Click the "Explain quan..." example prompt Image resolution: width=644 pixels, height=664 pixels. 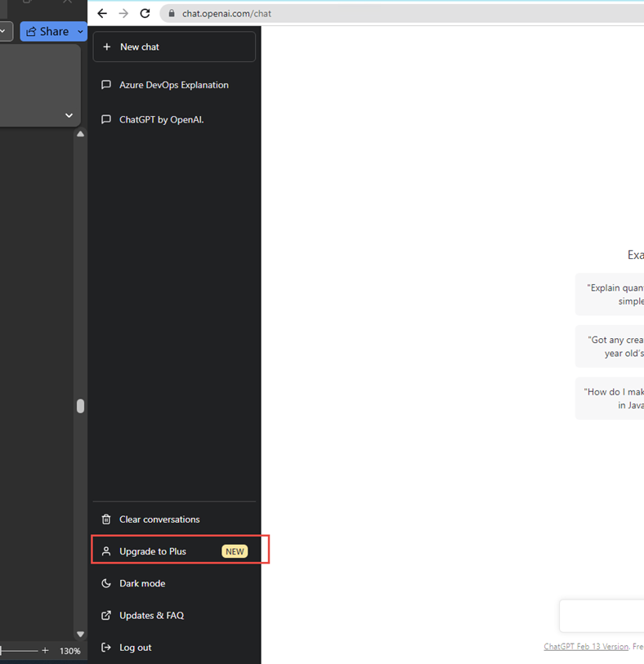click(610, 294)
